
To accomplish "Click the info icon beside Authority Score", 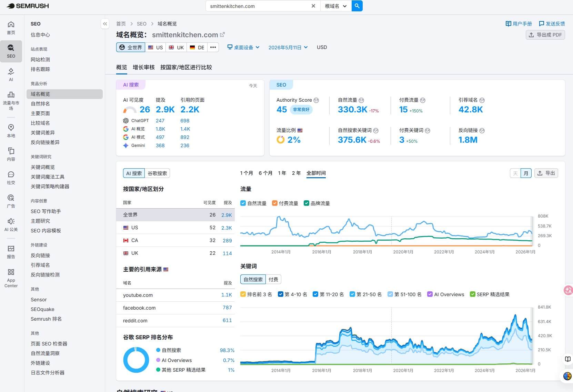I will (316, 100).
